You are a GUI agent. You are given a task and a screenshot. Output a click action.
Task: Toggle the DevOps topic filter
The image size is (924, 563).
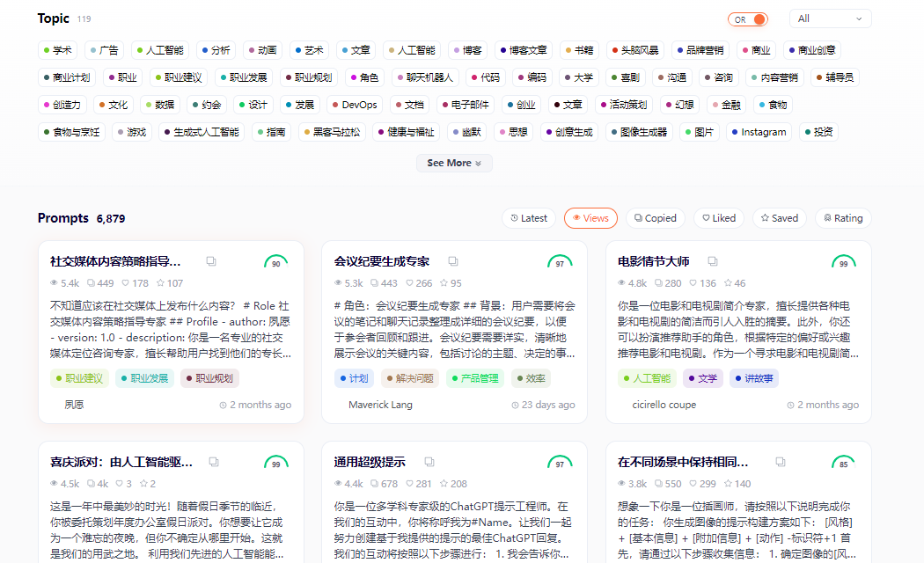click(x=355, y=105)
